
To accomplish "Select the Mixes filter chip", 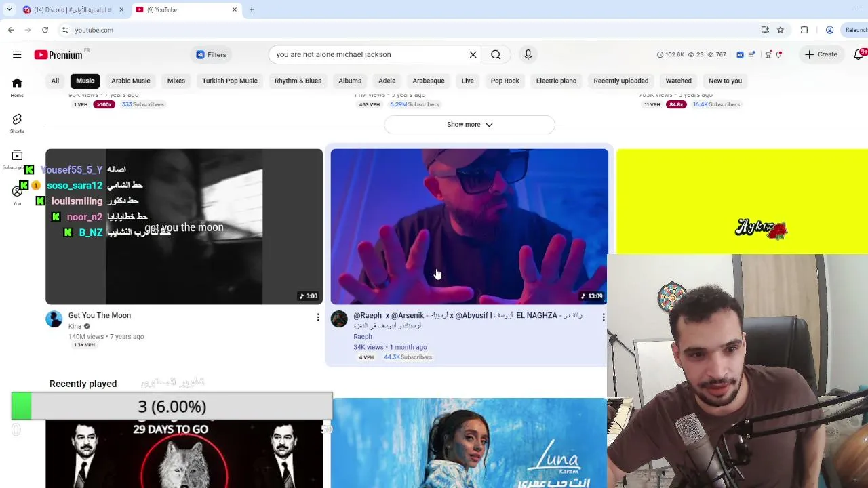I will coord(176,81).
